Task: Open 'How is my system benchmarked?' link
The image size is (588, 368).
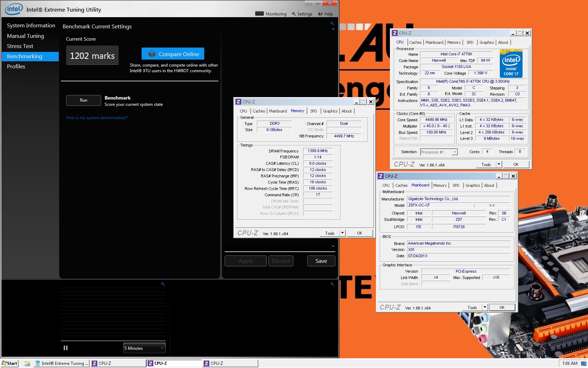Action: coord(97,118)
